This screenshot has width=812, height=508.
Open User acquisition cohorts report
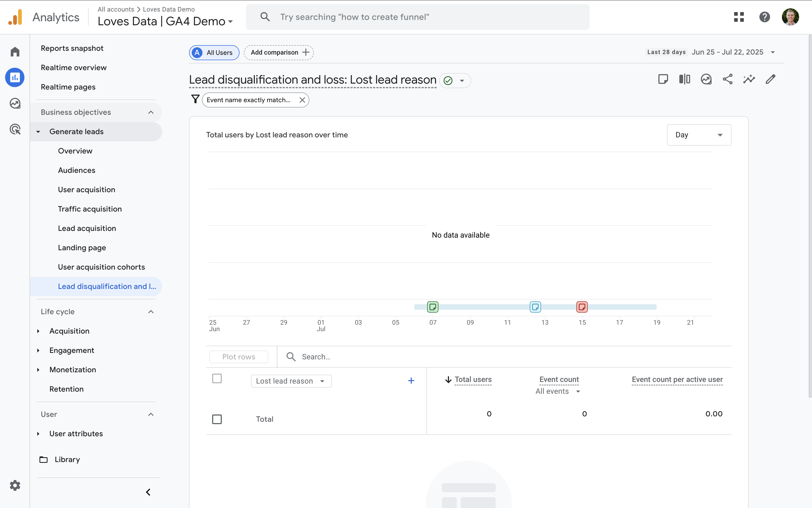[x=101, y=267]
